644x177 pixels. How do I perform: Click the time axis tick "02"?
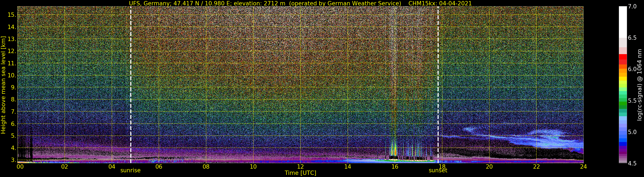(x=65, y=167)
